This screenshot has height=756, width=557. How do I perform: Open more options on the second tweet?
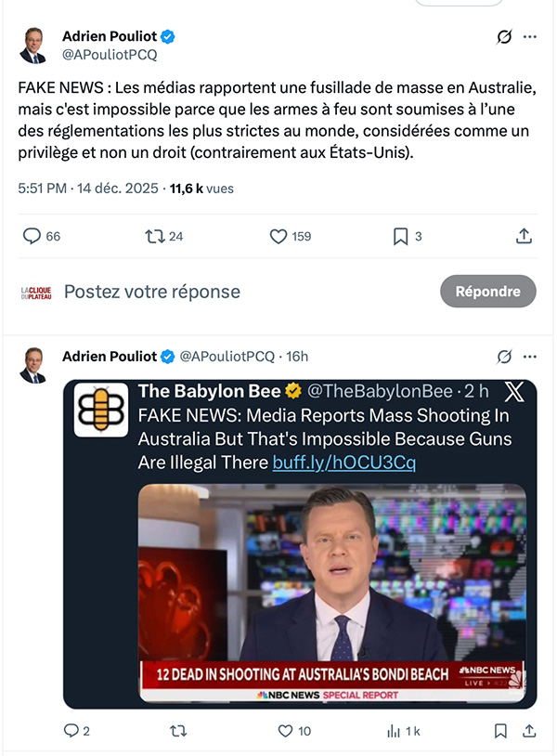pyautogui.click(x=530, y=356)
